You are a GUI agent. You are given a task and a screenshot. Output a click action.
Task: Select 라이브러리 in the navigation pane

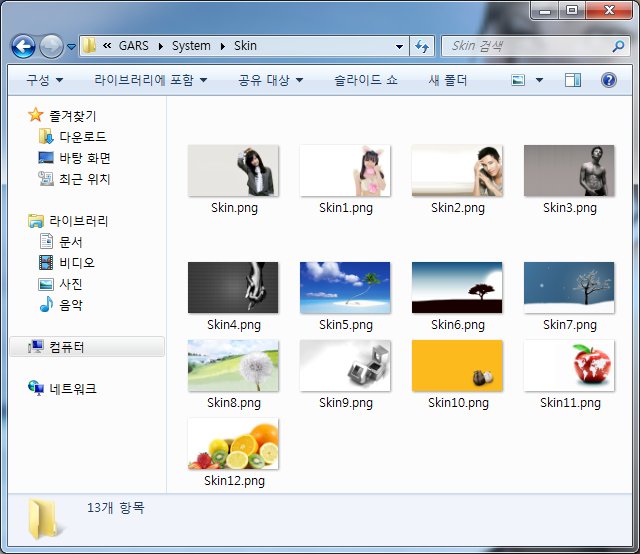[79, 221]
